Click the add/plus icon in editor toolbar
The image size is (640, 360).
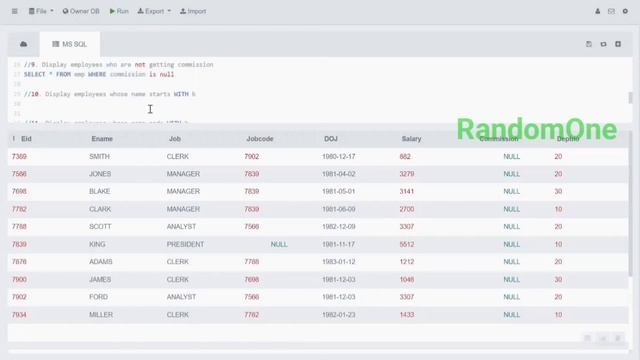(618, 44)
